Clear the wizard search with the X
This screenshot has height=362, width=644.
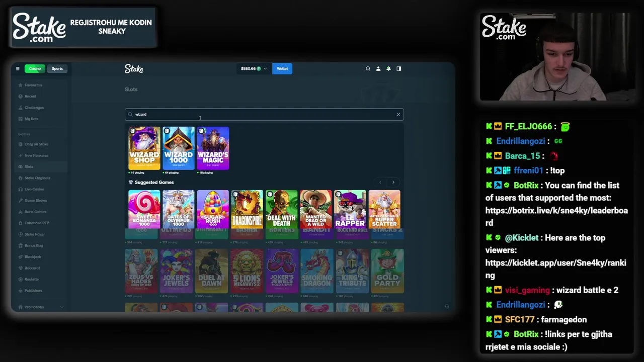coord(398,115)
